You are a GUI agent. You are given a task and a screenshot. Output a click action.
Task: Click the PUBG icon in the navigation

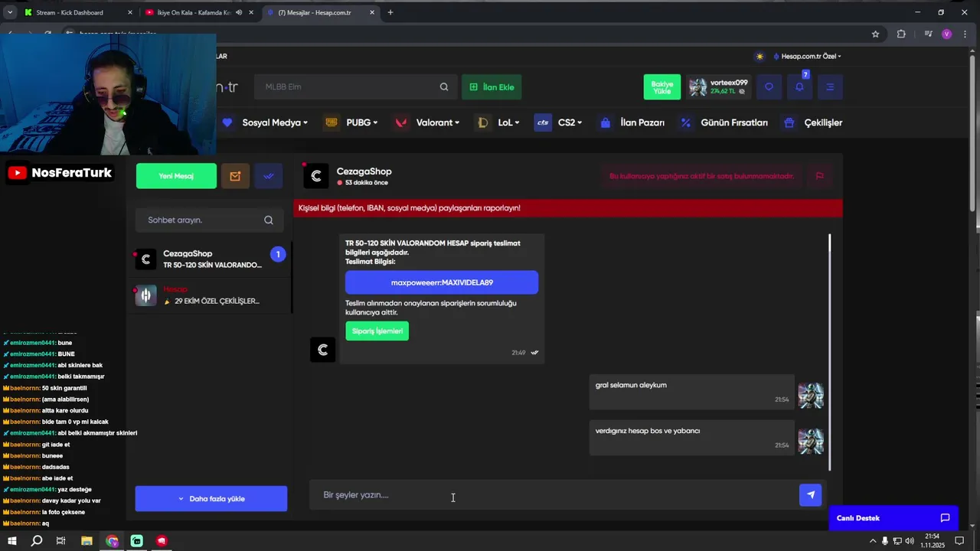(x=332, y=122)
